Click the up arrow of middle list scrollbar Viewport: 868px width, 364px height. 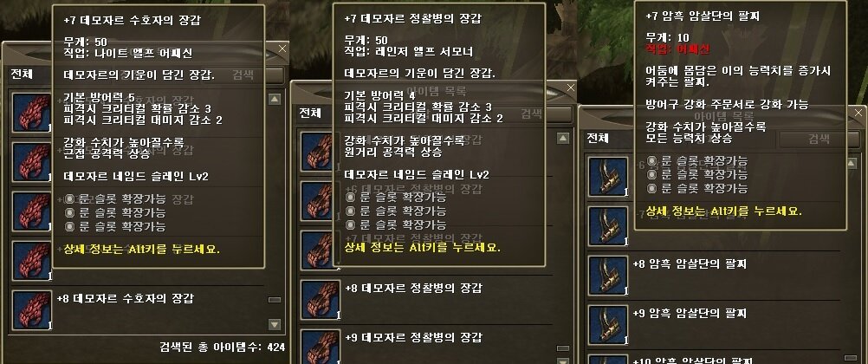click(563, 139)
